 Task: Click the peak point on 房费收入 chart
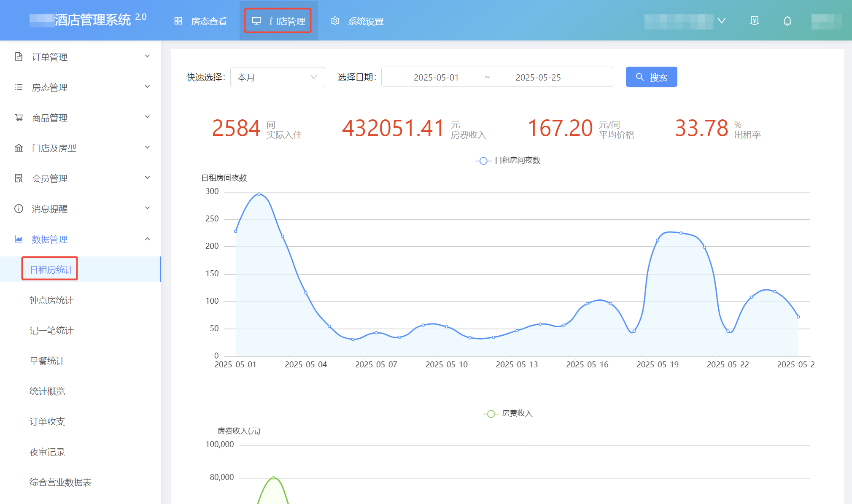273,478
